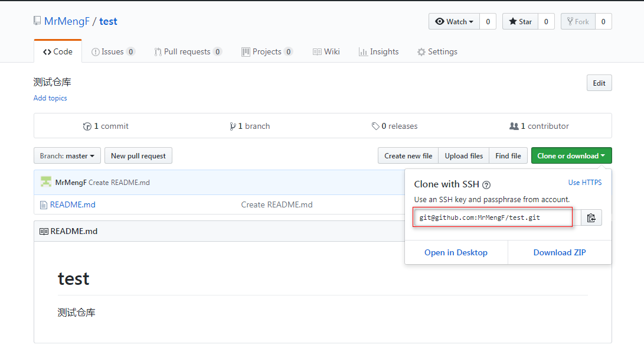This screenshot has width=644, height=354.
Task: Fork the repository
Action: pyautogui.click(x=578, y=22)
